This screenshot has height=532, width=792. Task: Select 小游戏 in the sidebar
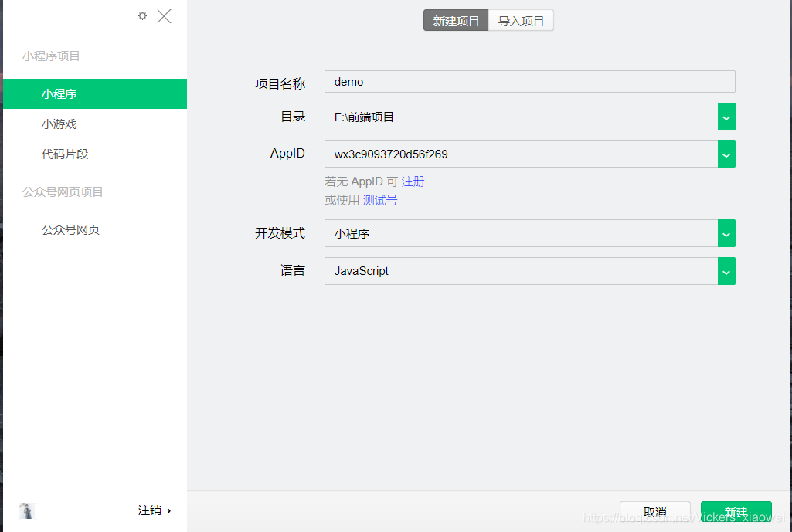tap(59, 124)
